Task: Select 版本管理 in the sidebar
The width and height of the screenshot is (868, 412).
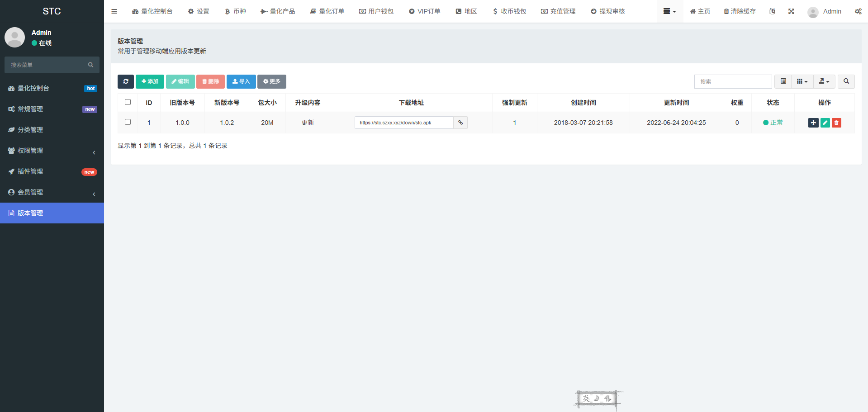Action: tap(52, 213)
